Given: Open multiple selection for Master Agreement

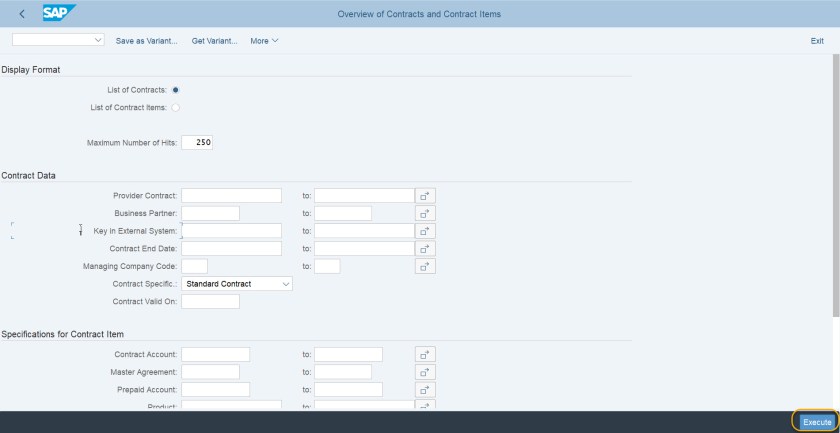Looking at the screenshot, I should point(426,372).
